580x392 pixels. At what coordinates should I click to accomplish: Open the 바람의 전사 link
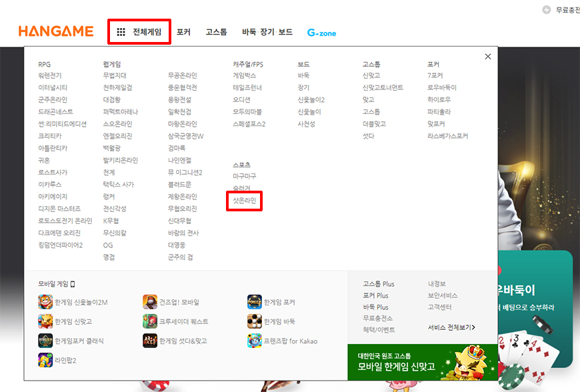click(183, 233)
